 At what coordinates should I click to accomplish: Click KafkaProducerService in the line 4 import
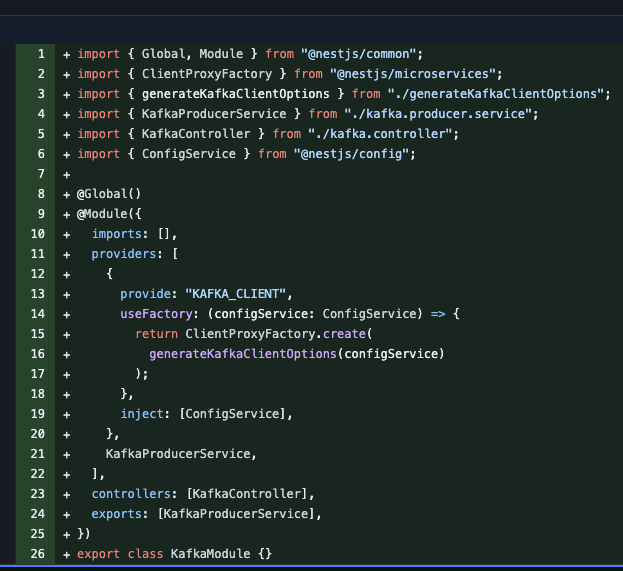214,114
